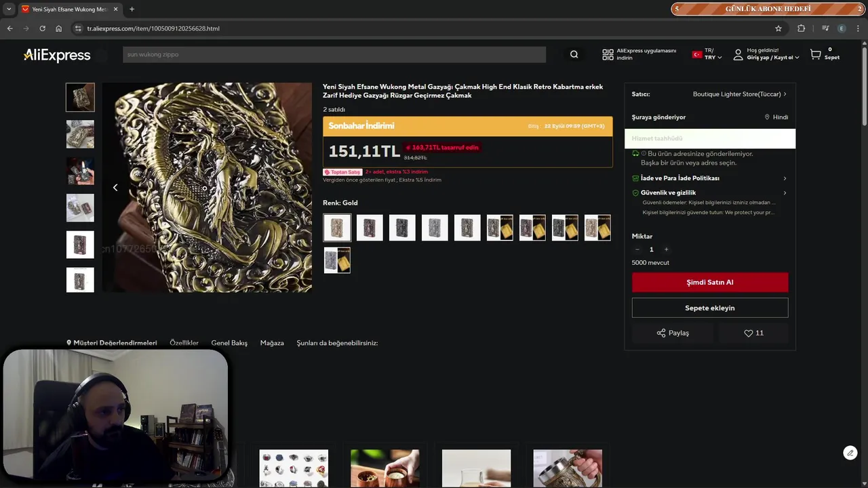The height and width of the screenshot is (488, 868).
Task: Click Şimdi Satın Al button
Action: [x=710, y=283]
